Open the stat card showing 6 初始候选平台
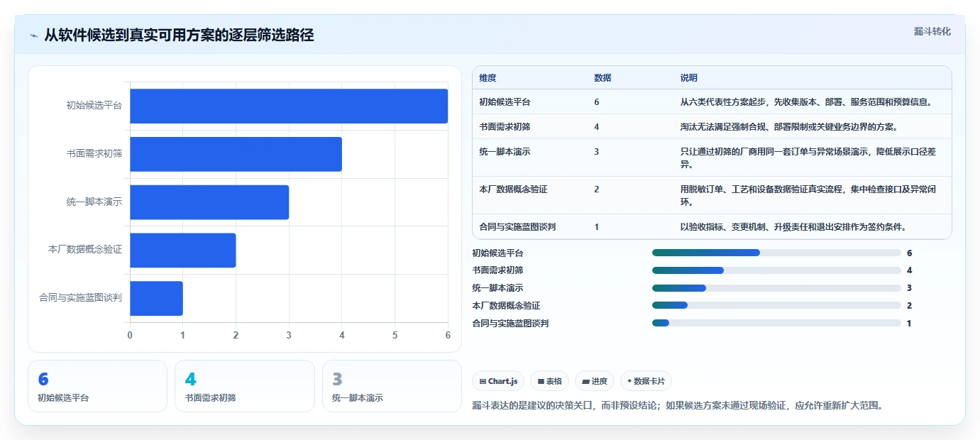 pyautogui.click(x=97, y=386)
